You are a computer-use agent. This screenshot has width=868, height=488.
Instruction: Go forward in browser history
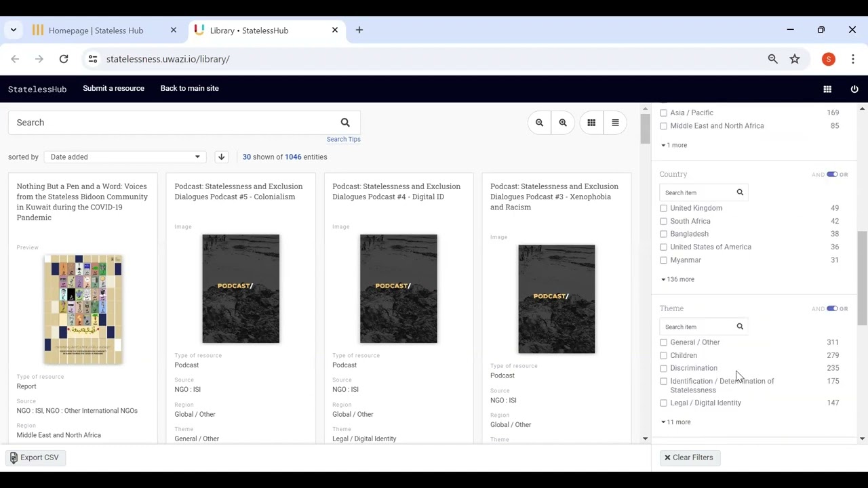pyautogui.click(x=39, y=59)
